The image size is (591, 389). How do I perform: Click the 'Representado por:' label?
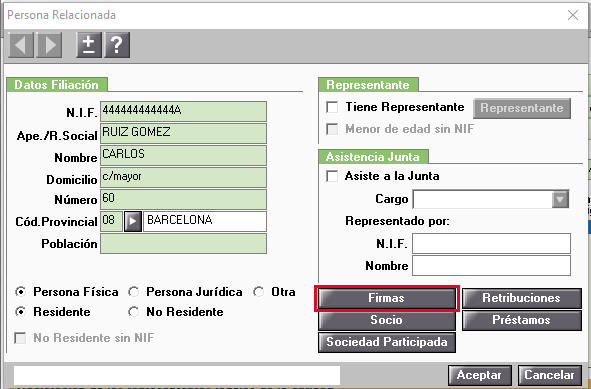point(397,221)
